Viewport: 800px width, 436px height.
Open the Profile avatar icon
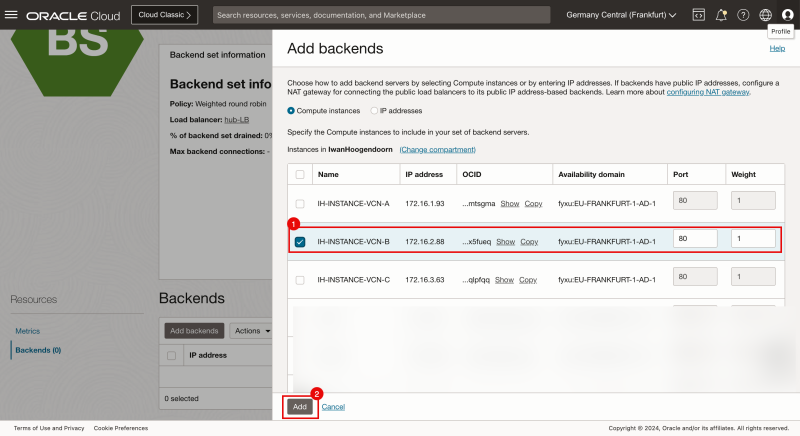coord(787,15)
